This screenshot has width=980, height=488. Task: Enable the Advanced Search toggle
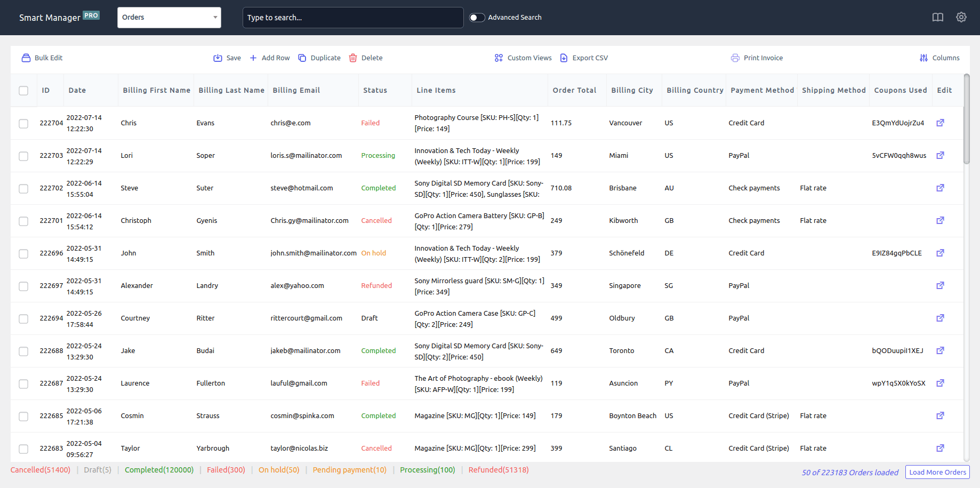click(476, 17)
